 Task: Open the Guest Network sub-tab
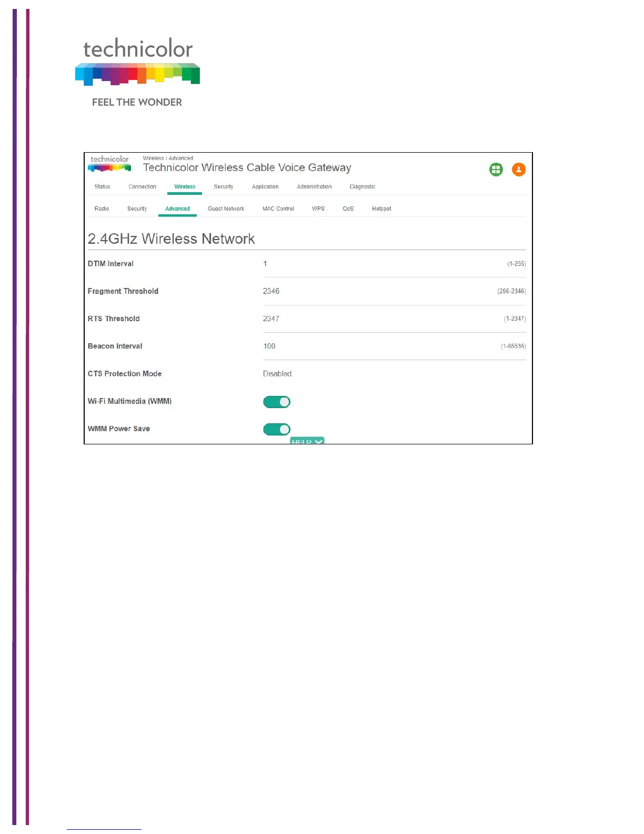(x=226, y=209)
